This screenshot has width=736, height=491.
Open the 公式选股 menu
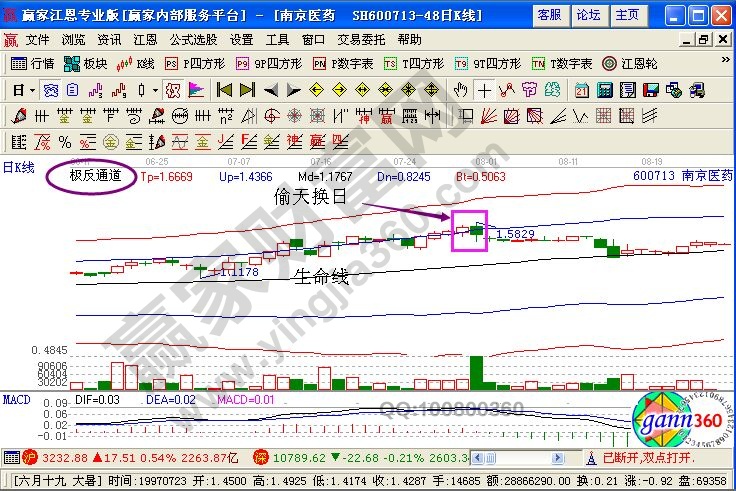coord(193,40)
